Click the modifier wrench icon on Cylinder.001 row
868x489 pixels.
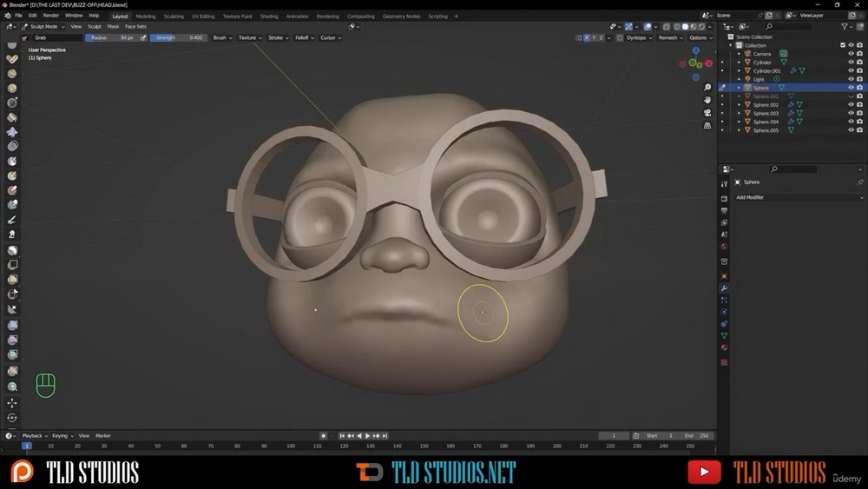(x=792, y=71)
